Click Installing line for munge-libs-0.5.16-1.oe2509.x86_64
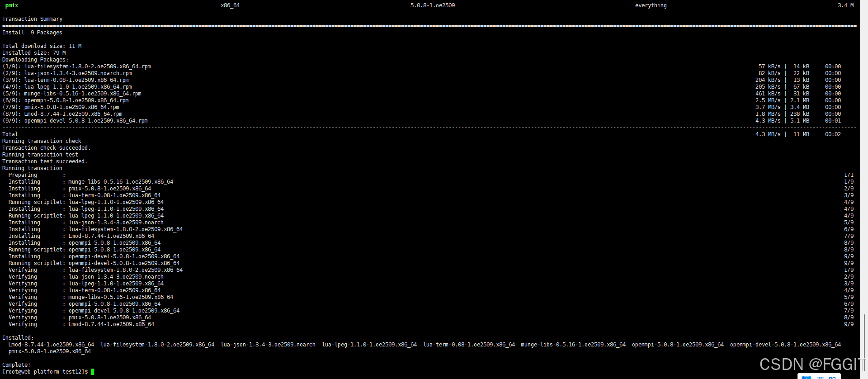 coord(91,182)
